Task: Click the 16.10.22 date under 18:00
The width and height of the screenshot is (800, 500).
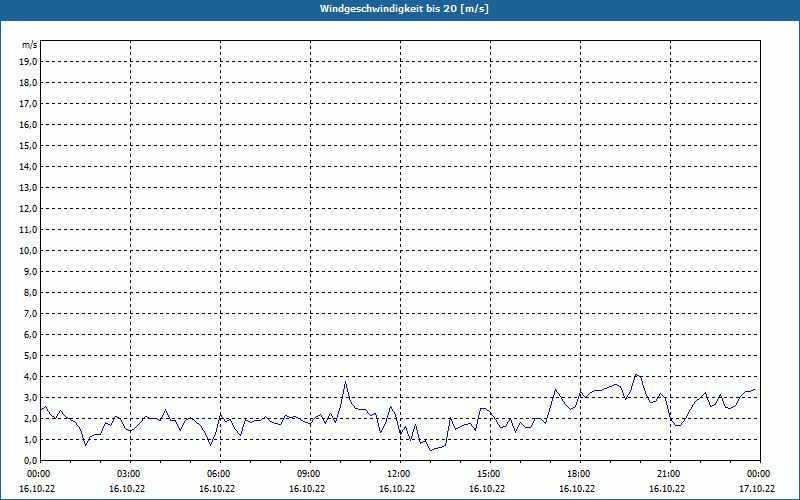Action: [577, 488]
